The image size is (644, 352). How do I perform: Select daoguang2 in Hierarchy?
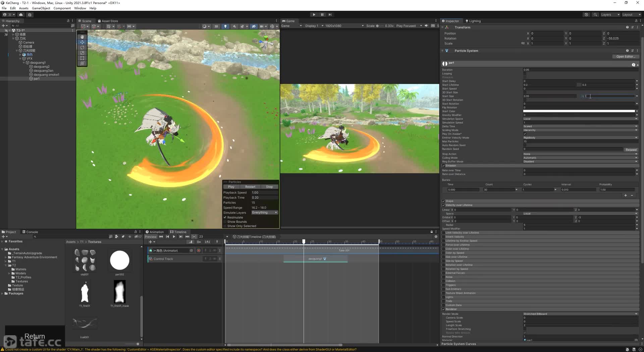click(x=41, y=67)
